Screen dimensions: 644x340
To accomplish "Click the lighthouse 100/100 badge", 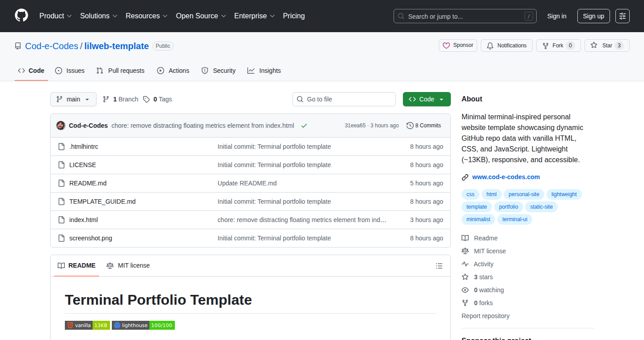I will tap(143, 325).
